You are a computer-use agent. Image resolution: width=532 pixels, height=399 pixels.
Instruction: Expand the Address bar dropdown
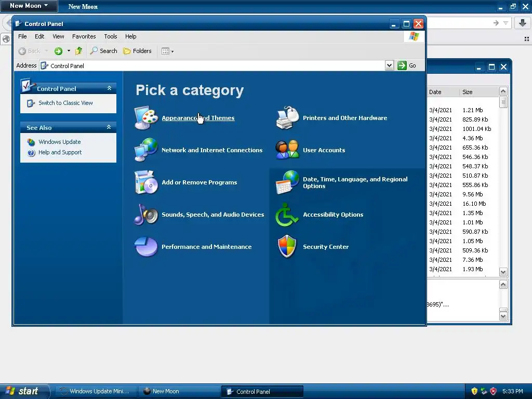[x=390, y=65]
